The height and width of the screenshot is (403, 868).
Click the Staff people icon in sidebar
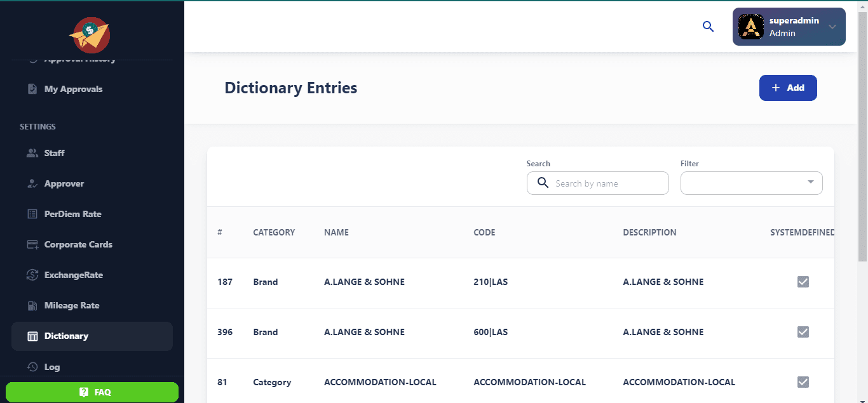tap(32, 153)
